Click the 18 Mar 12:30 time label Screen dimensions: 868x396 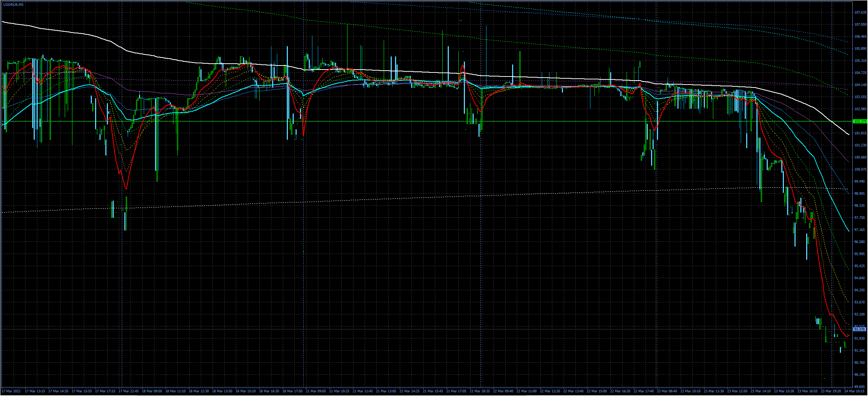[199, 391]
